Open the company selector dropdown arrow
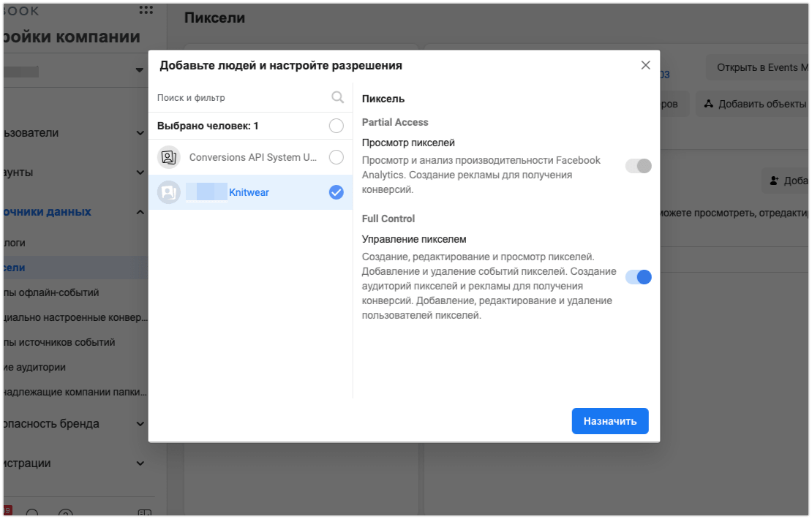This screenshot has height=519, width=812. (x=140, y=70)
